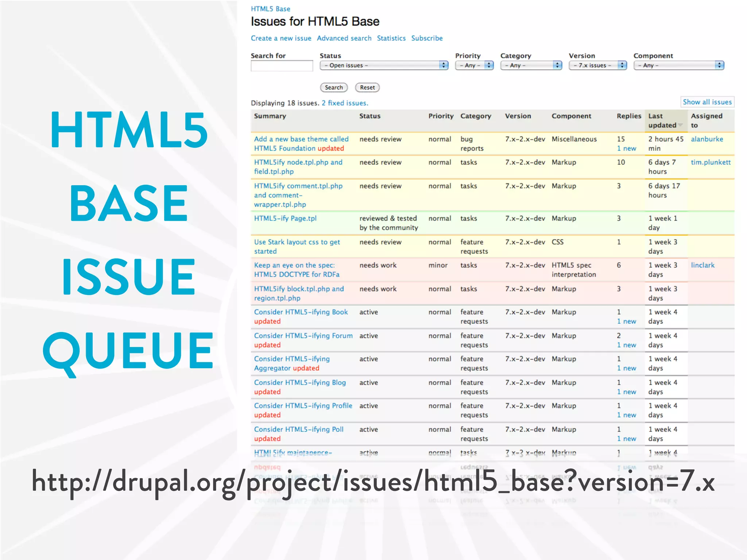The image size is (747, 560).
Task: Open the Version dropdown showing 7.x issues
Action: click(x=598, y=65)
